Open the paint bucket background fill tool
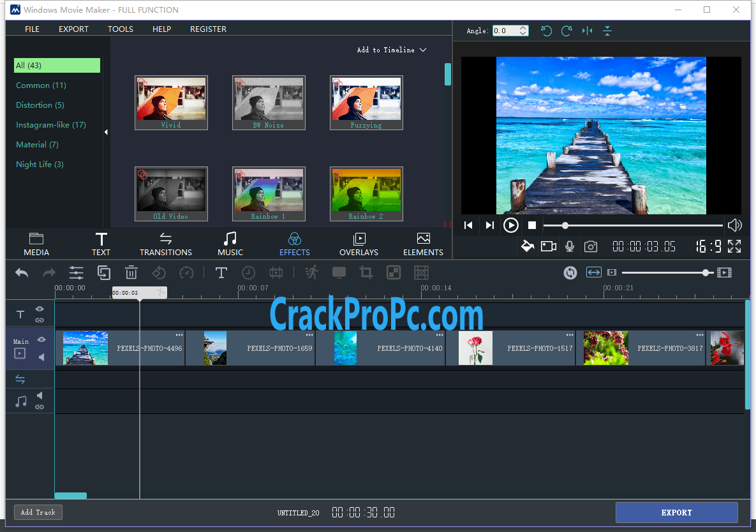Viewport: 756px width, 532px height. click(528, 247)
